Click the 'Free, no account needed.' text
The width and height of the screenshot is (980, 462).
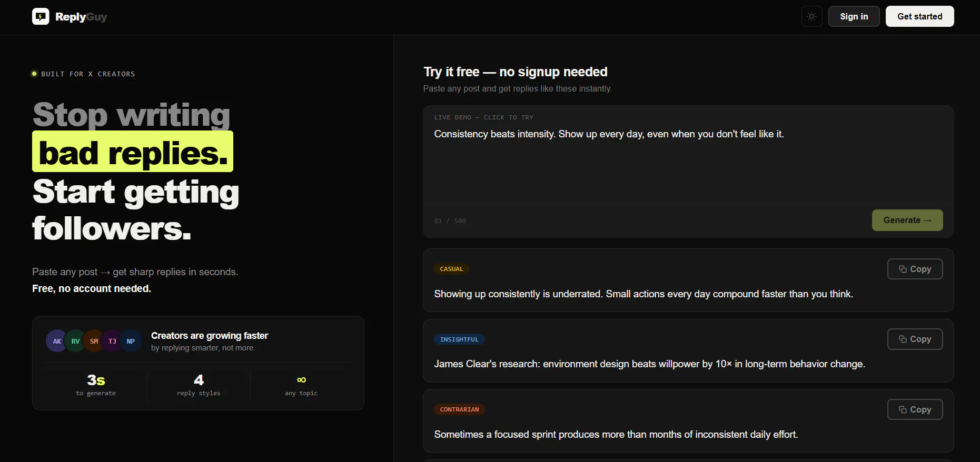coord(92,288)
